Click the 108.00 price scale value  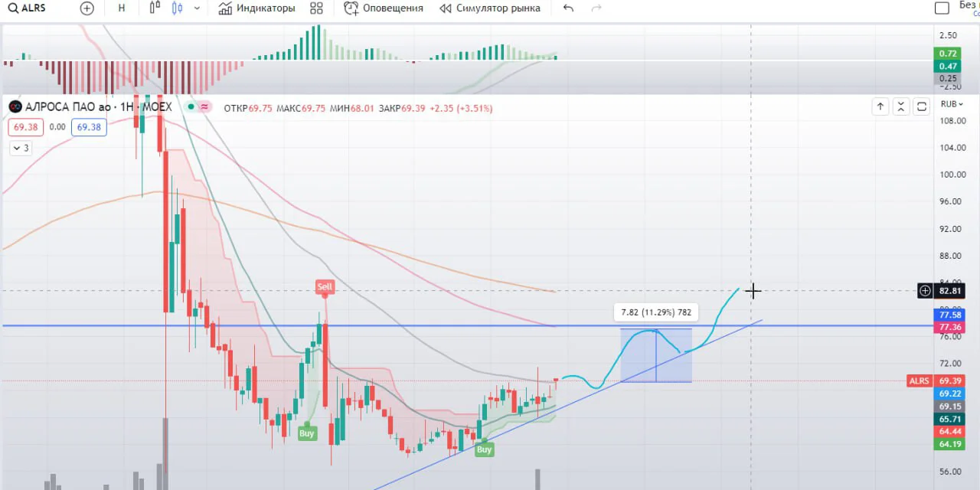(952, 121)
